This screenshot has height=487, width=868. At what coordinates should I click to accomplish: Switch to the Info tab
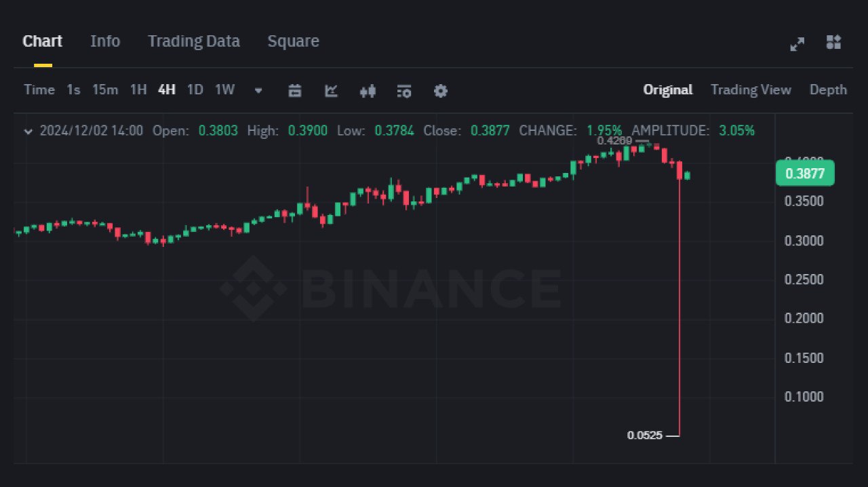(x=105, y=41)
